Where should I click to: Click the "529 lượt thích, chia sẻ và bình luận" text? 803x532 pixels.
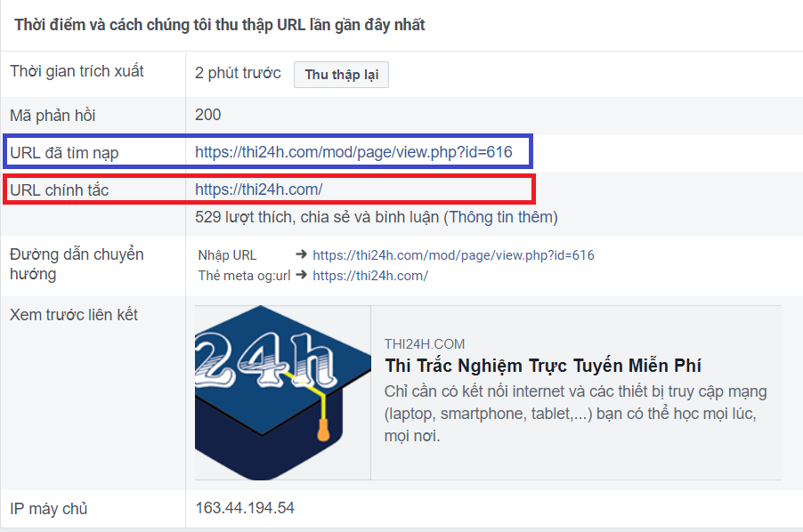coord(317,217)
